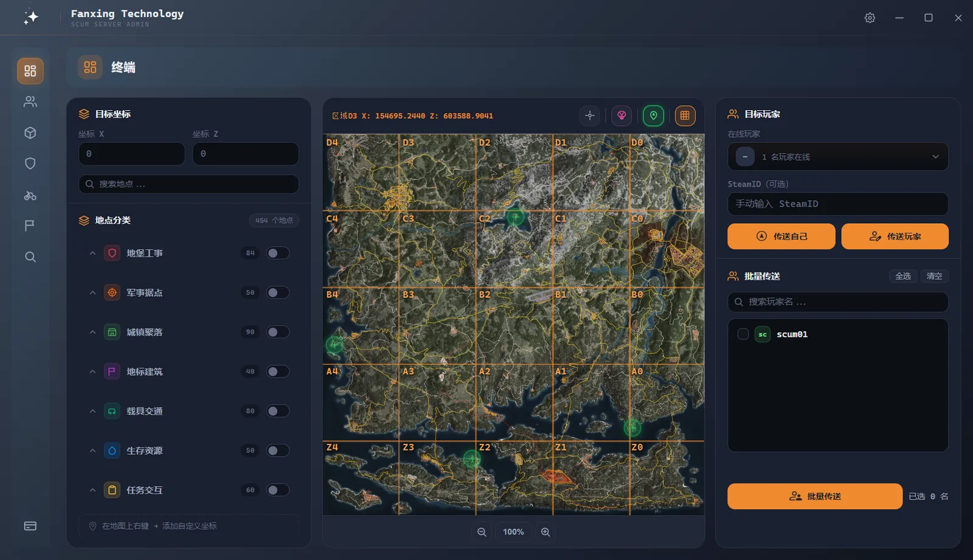973x560 pixels.
Task: Toggle the orange grid overlay icon
Action: (685, 116)
